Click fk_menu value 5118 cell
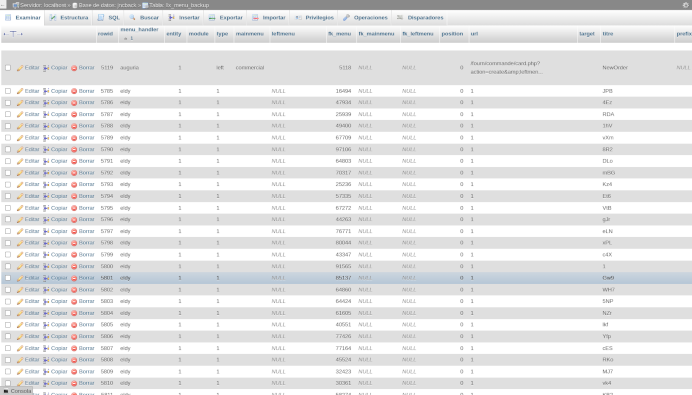Screen dimensions: 692x395 (x=345, y=68)
